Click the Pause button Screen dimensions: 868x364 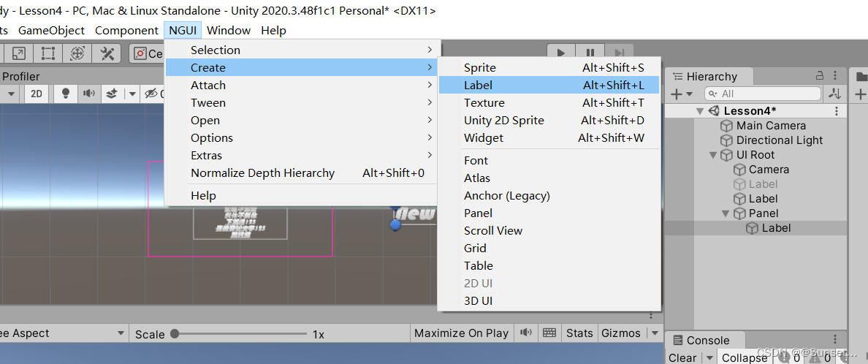[x=590, y=53]
